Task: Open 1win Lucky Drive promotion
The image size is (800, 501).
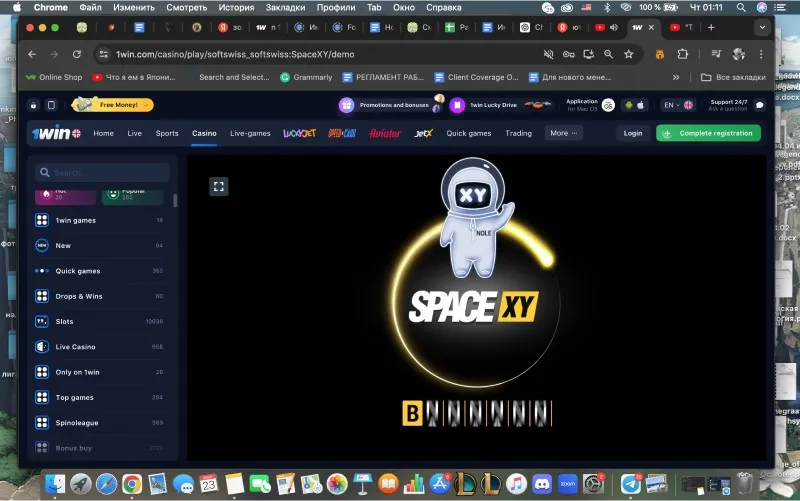Action: (x=501, y=105)
